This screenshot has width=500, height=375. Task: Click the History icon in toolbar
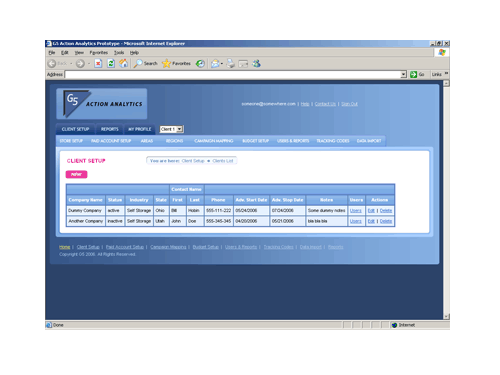200,63
